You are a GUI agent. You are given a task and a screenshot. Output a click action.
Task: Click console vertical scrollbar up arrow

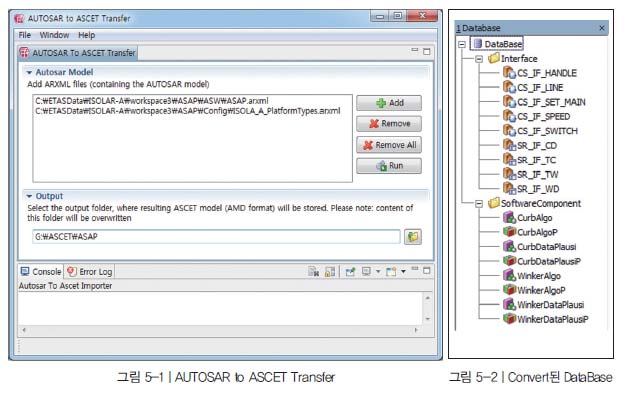pos(428,298)
